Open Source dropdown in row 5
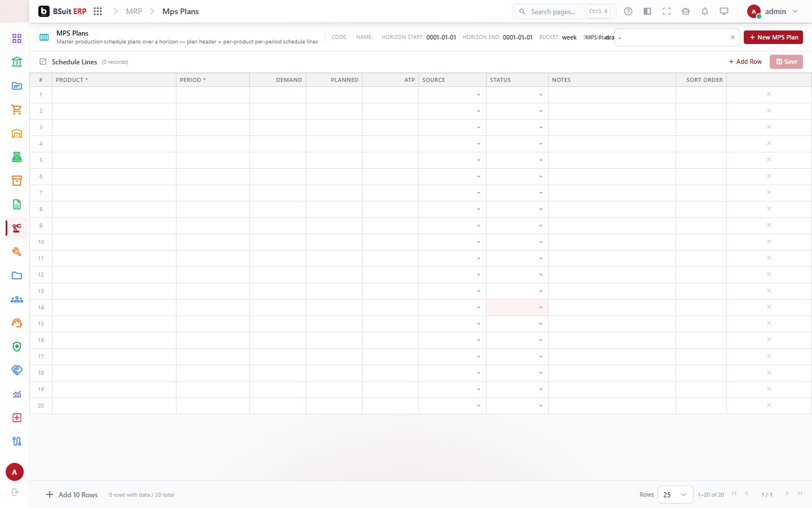 478,160
